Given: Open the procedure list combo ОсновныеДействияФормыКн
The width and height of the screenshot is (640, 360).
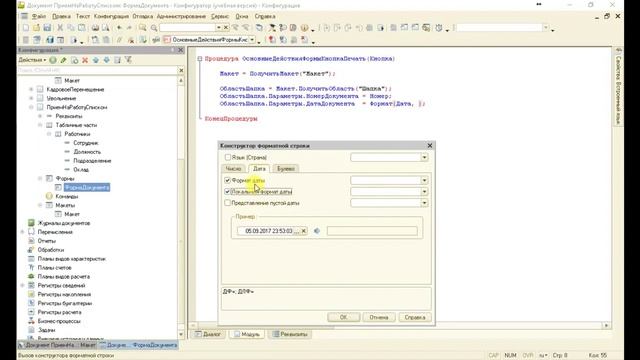Looking at the screenshot, I should coord(253,40).
